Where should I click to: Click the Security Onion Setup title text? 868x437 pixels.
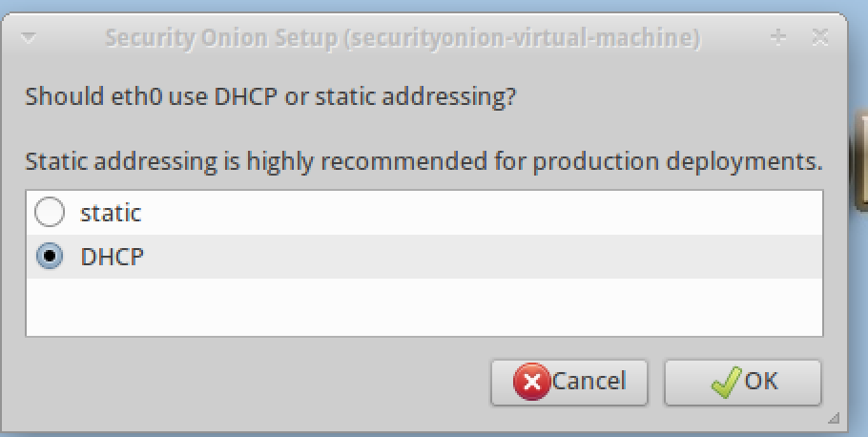point(402,39)
